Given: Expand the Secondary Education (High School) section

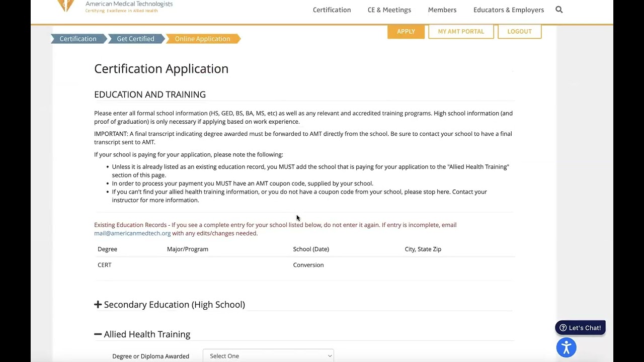Looking at the screenshot, I should coord(170,305).
